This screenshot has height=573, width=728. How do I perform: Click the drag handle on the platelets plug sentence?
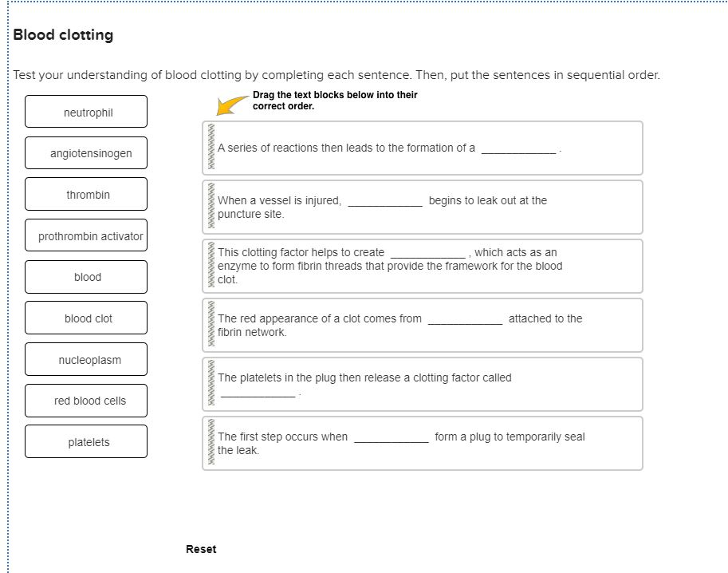[x=210, y=384]
